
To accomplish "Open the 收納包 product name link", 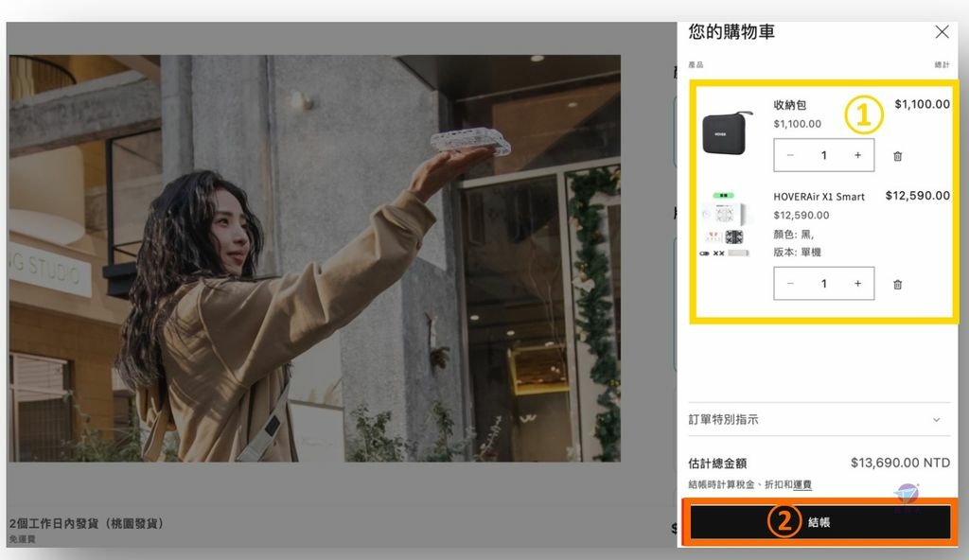I will click(x=790, y=105).
